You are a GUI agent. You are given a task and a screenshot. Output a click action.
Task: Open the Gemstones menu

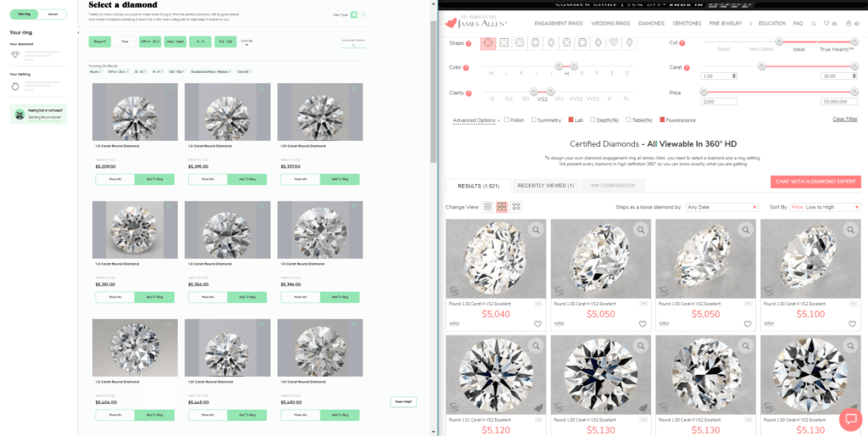(687, 24)
